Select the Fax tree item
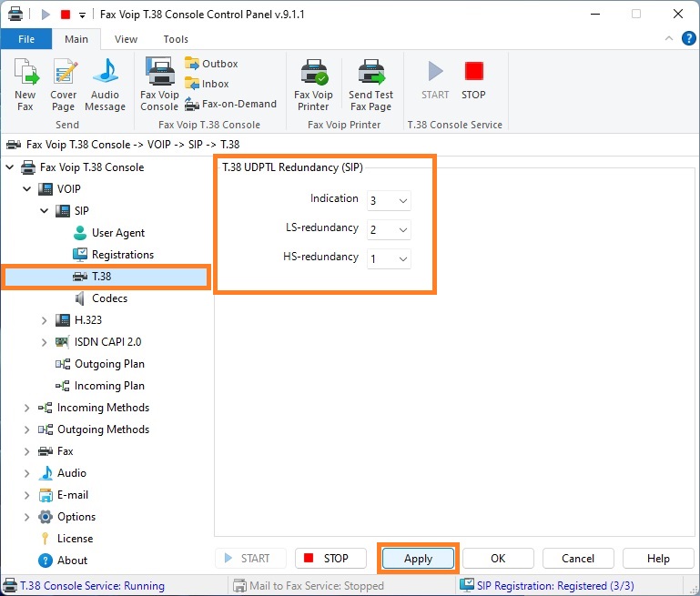 coord(56,451)
